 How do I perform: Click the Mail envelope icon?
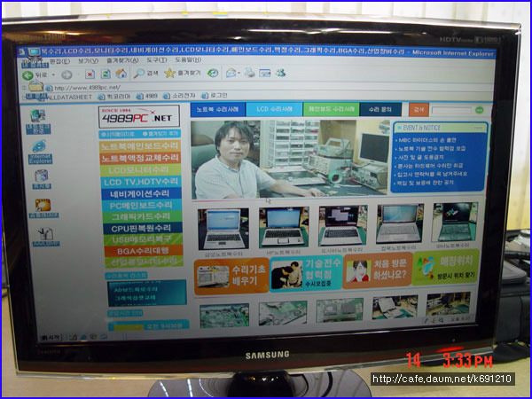(231, 73)
